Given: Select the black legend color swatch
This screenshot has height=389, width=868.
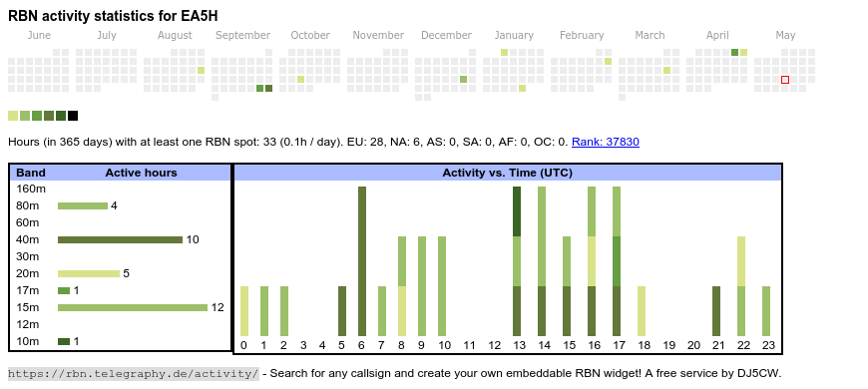Looking at the screenshot, I should [x=73, y=116].
